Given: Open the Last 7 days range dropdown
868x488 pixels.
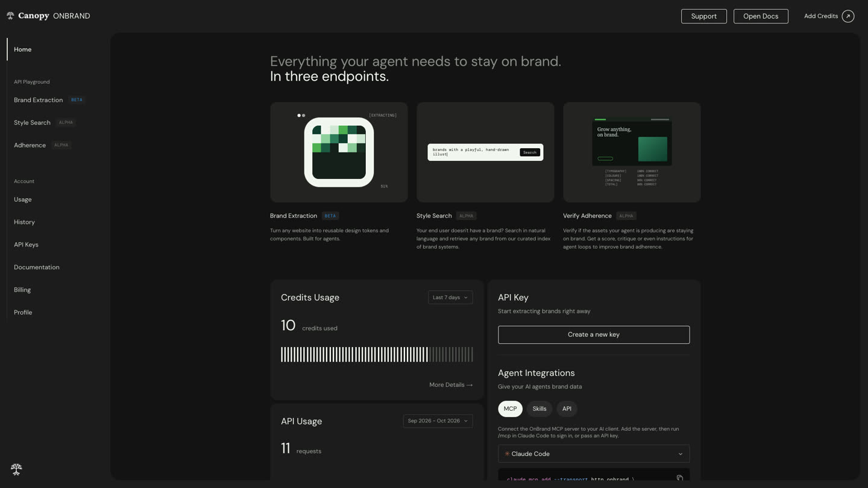Looking at the screenshot, I should click(x=450, y=298).
